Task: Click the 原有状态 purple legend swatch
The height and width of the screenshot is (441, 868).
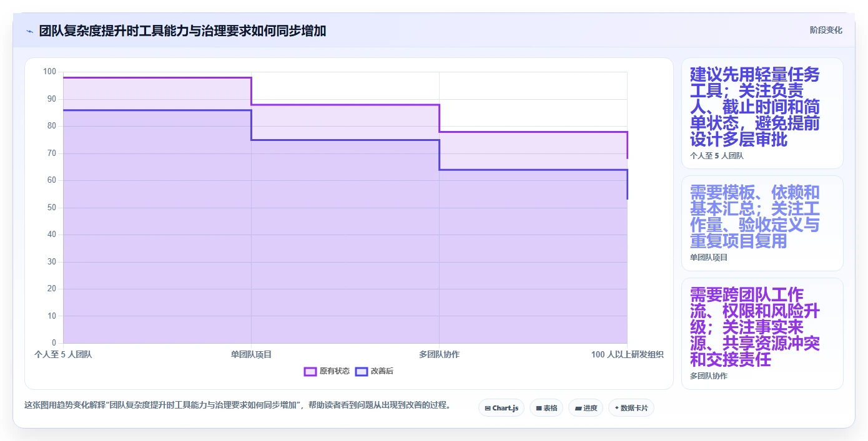Action: coord(310,371)
